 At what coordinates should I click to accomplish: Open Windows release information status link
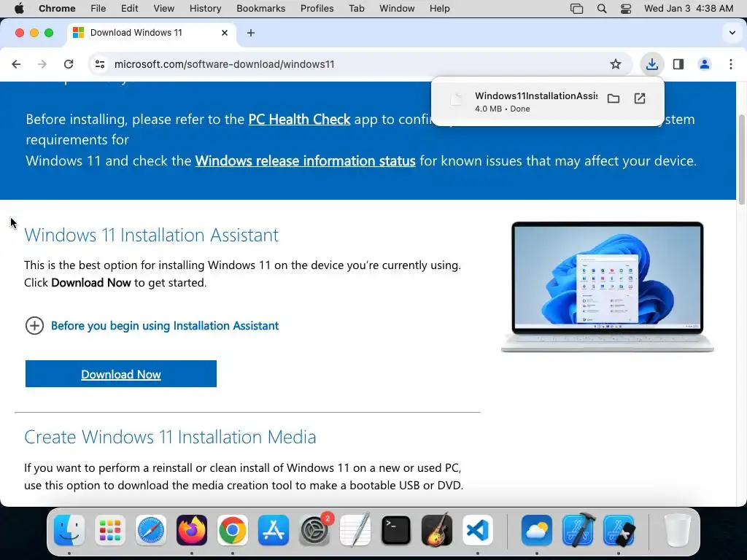pyautogui.click(x=306, y=160)
